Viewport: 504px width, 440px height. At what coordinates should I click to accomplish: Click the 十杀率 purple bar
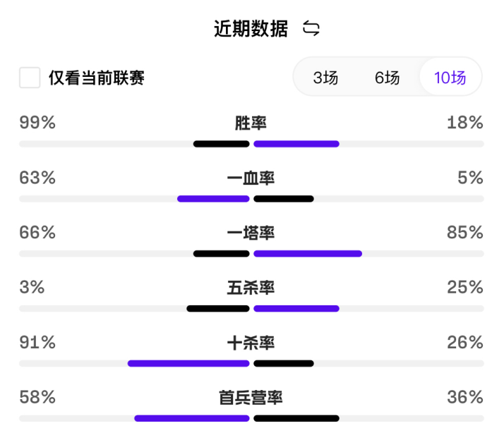point(188,364)
